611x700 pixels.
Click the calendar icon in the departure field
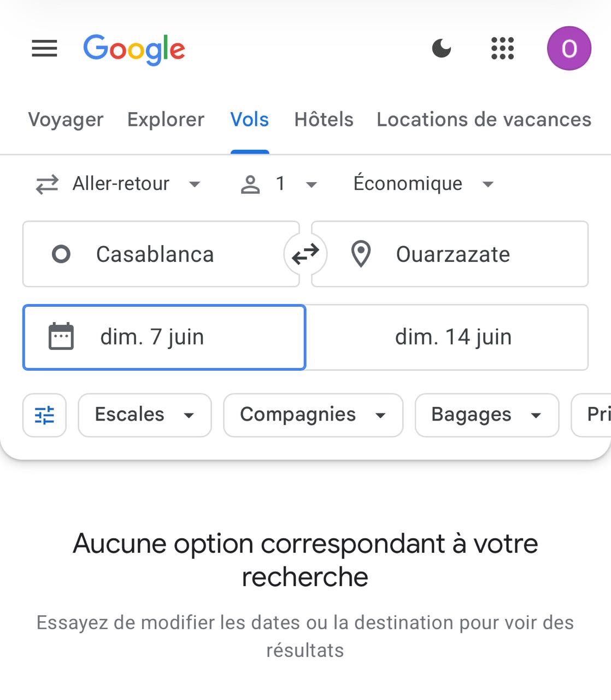click(61, 336)
